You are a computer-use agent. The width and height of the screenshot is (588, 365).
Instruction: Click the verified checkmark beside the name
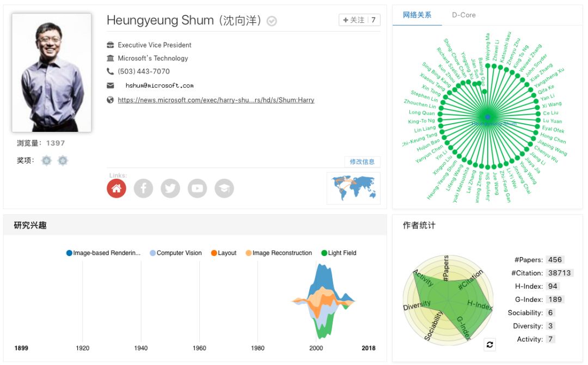(272, 21)
